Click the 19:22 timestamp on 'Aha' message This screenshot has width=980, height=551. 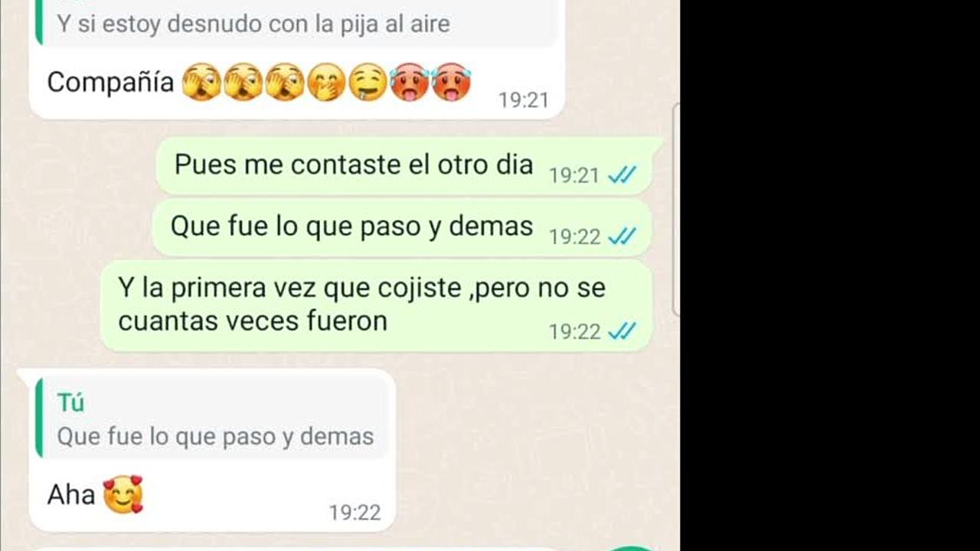tap(354, 513)
